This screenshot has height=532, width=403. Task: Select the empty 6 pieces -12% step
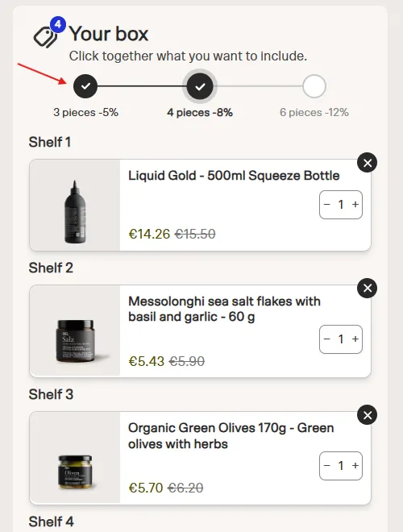coord(314,86)
